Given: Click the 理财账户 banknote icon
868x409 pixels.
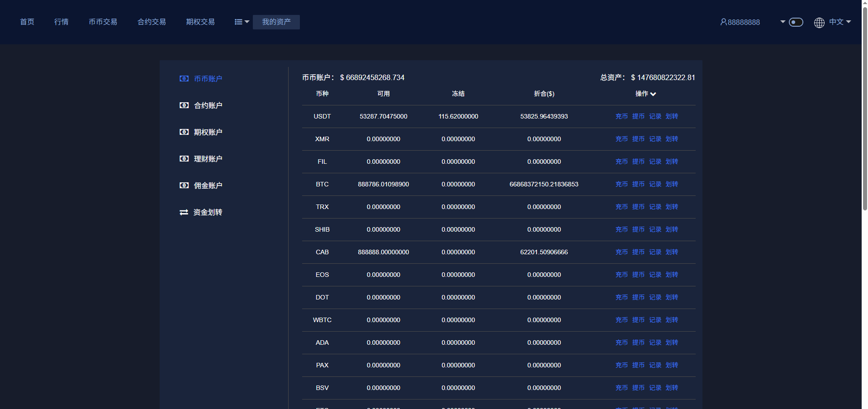Looking at the screenshot, I should pyautogui.click(x=184, y=159).
